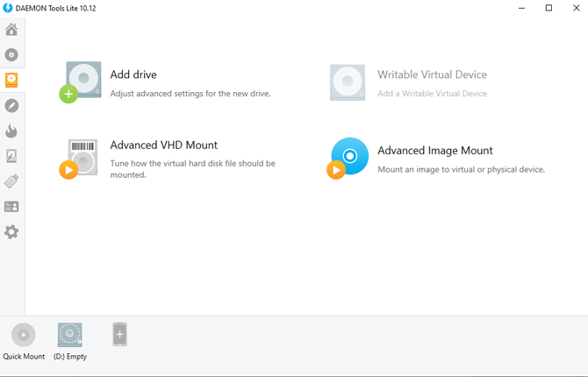Click the blue Advanced Image Mount icon
Viewport: 588px width, 377px height.
[348, 158]
